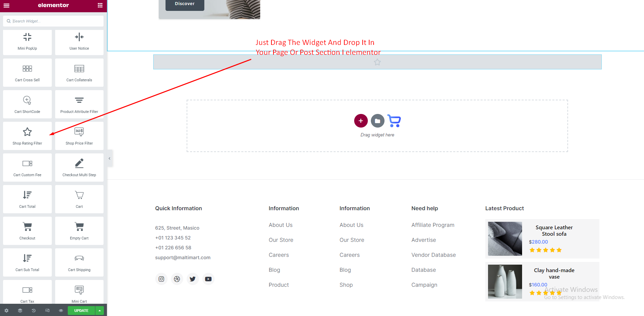Screen dimensions: 644x316
Task: Pick the Checkout Multi Step widget
Action: coord(79,168)
